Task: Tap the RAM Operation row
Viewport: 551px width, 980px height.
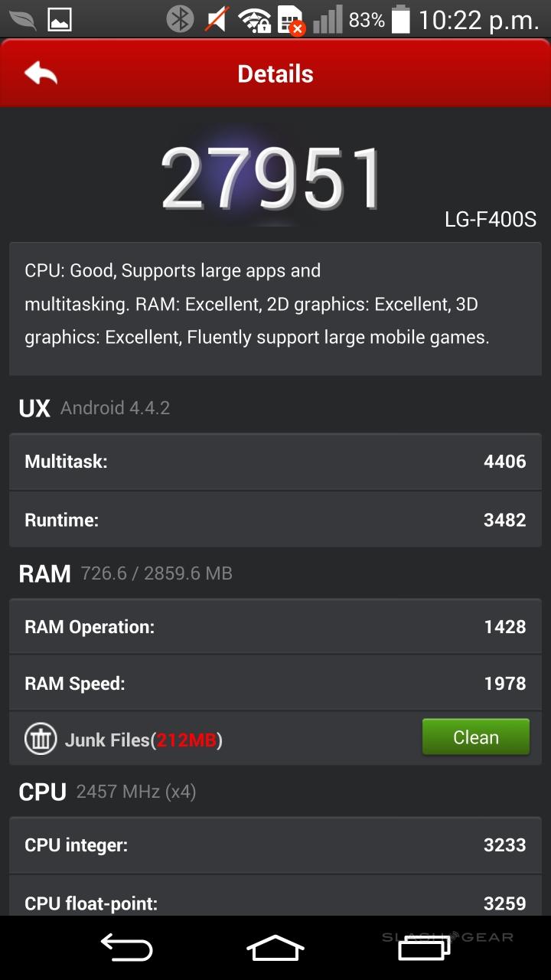Action: coord(275,627)
